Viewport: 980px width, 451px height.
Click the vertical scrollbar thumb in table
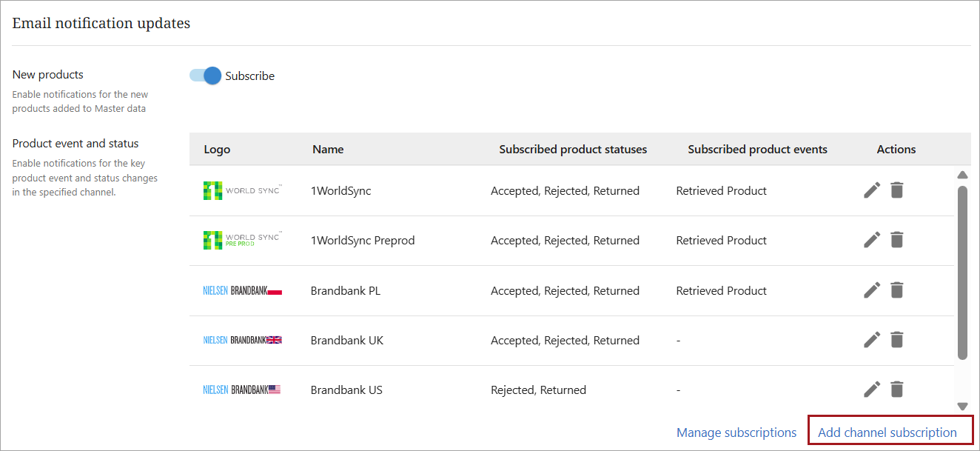coord(962,273)
